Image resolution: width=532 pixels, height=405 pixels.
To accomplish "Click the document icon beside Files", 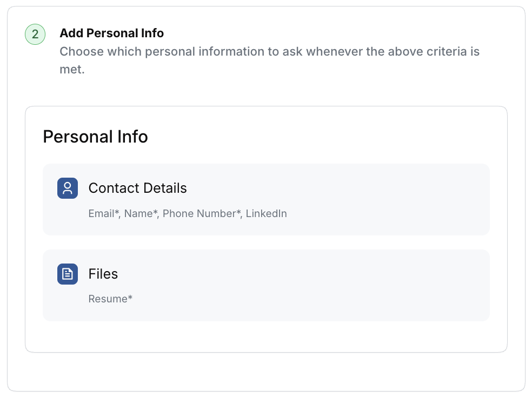I will tap(68, 274).
